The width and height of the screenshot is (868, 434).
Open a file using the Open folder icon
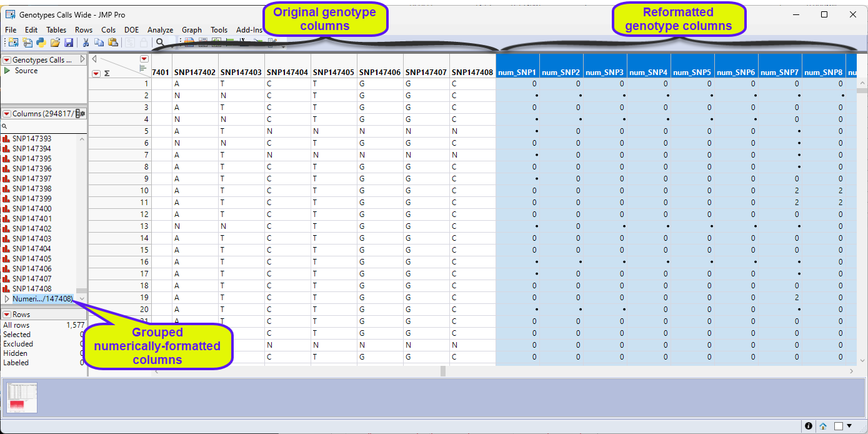coord(56,42)
